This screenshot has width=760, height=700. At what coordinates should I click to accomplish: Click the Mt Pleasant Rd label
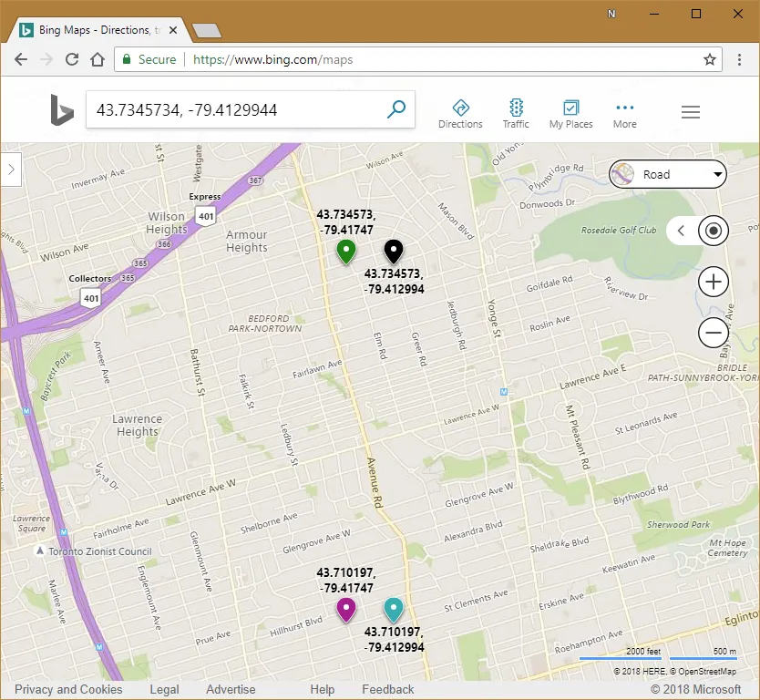click(579, 437)
